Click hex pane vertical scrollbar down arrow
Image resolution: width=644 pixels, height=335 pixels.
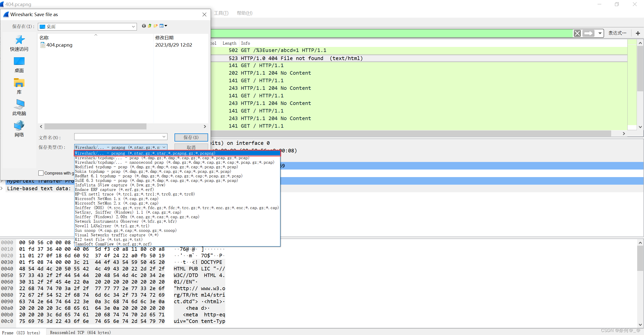click(640, 325)
